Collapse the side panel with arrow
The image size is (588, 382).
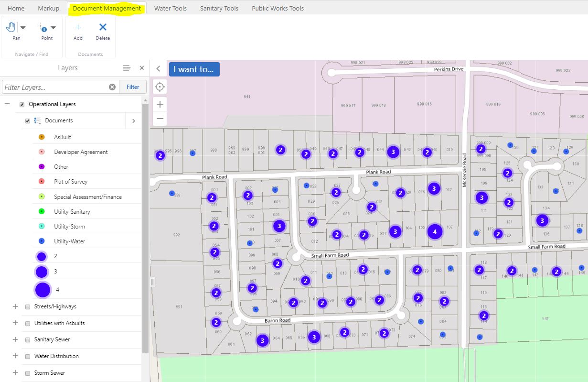(x=158, y=69)
